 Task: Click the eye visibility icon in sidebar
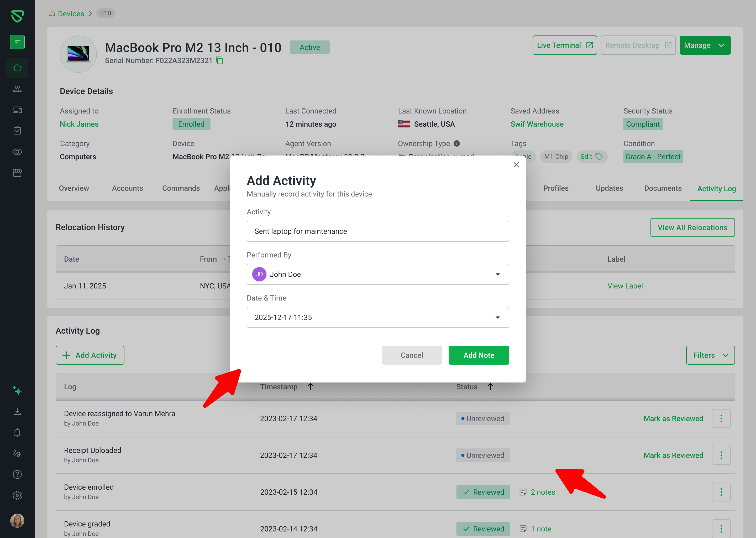17,152
